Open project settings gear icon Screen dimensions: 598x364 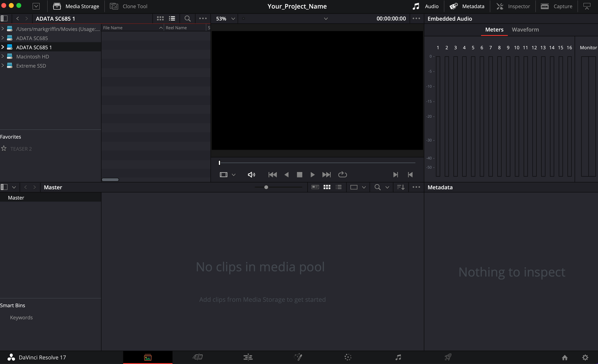click(x=585, y=357)
